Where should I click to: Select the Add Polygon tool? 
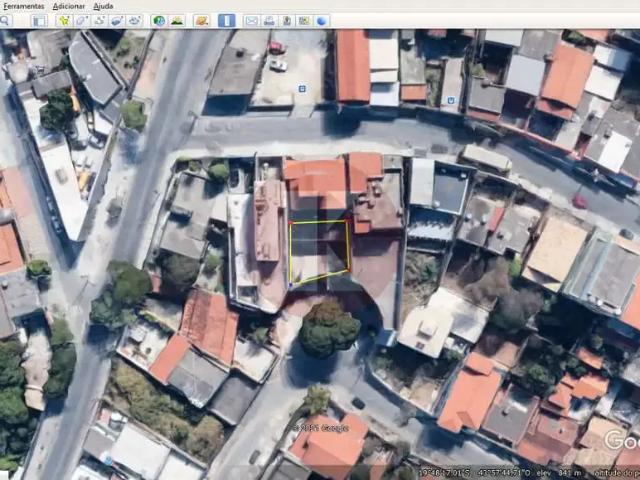point(82,21)
